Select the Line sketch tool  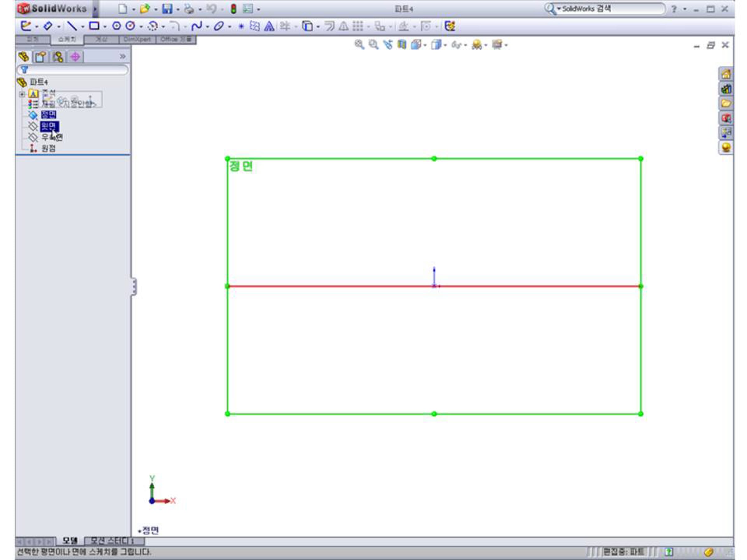click(x=72, y=26)
